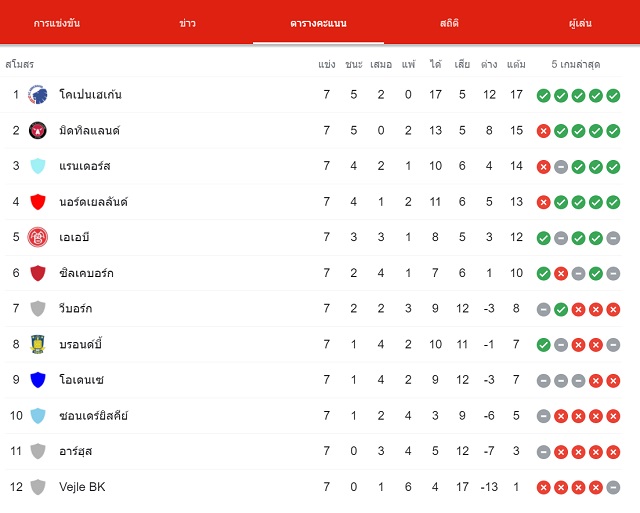Image resolution: width=640 pixels, height=513 pixels.
Task: Click the เอเอบี round red crest
Action: coord(38,237)
